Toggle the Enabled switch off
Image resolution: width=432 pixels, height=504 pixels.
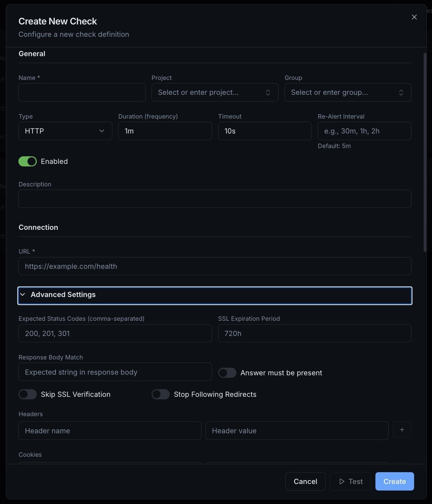tap(28, 161)
